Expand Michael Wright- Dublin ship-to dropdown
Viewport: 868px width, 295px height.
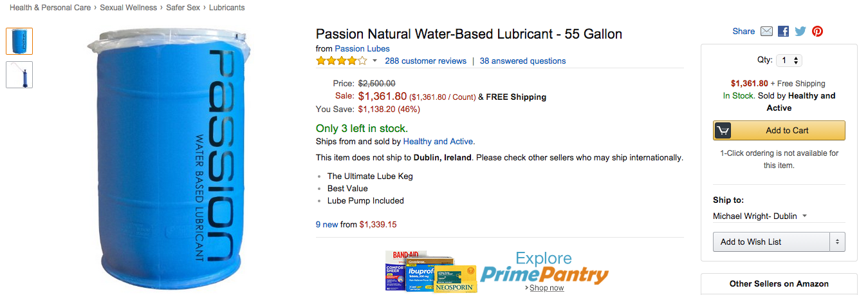click(760, 216)
